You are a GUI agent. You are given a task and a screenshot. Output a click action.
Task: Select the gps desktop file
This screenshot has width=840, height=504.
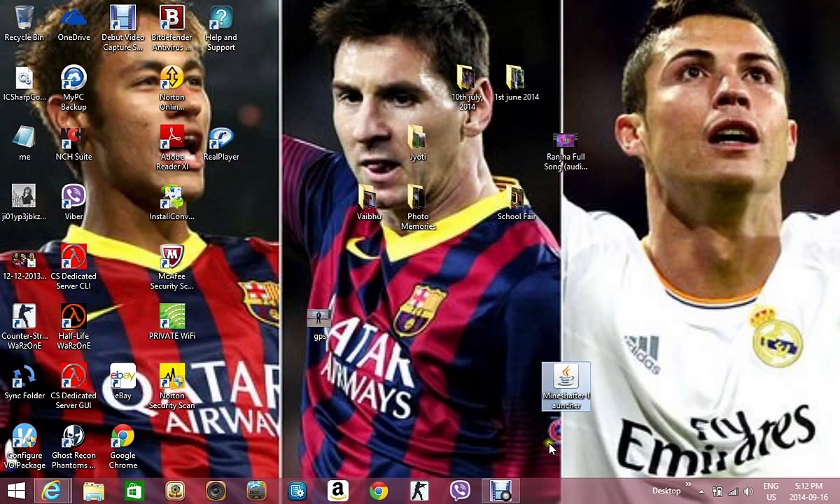(319, 323)
